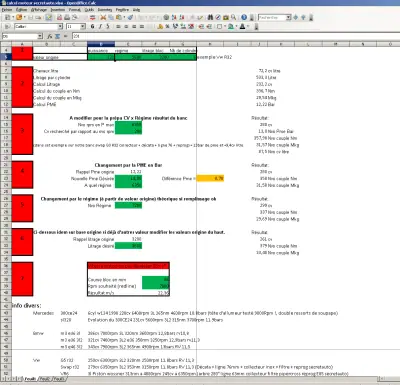Paste from clipboard icon
400x385 pixels.
click(119, 17)
